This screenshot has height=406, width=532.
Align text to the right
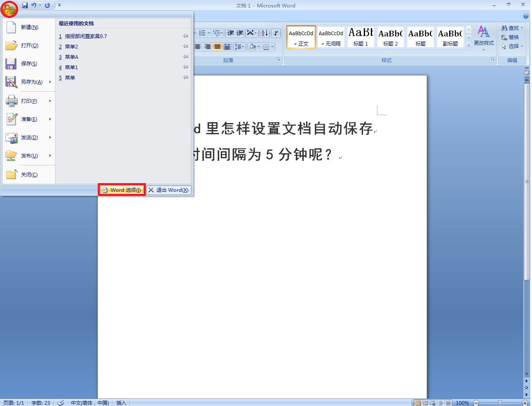click(x=207, y=47)
